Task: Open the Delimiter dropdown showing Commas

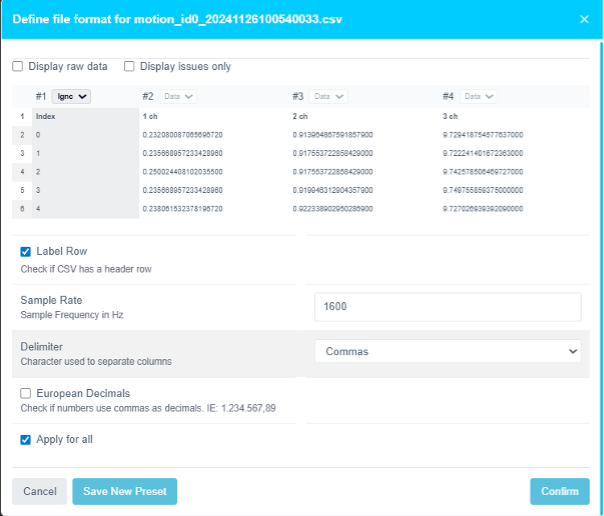Action: 447,352
